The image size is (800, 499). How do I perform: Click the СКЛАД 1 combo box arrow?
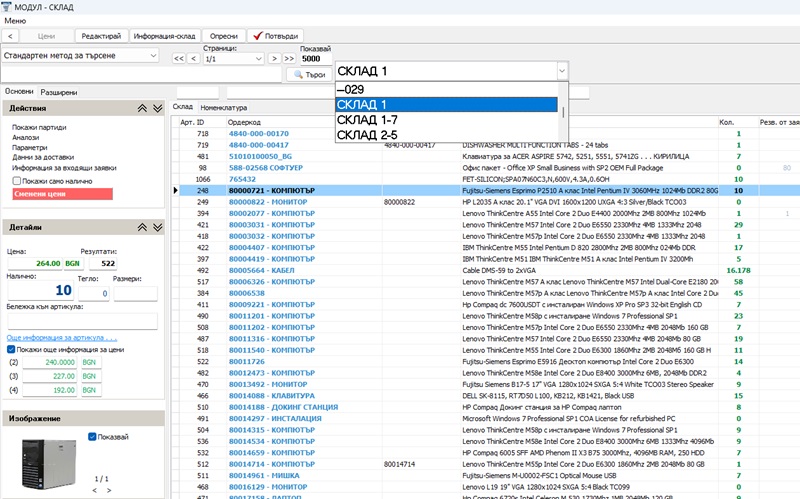tap(562, 71)
